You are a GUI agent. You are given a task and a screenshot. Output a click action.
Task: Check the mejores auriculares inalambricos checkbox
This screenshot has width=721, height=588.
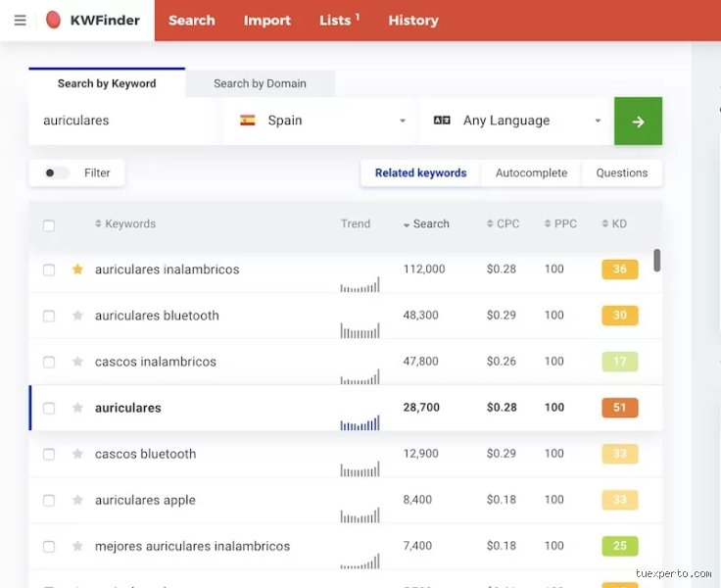[x=49, y=547]
